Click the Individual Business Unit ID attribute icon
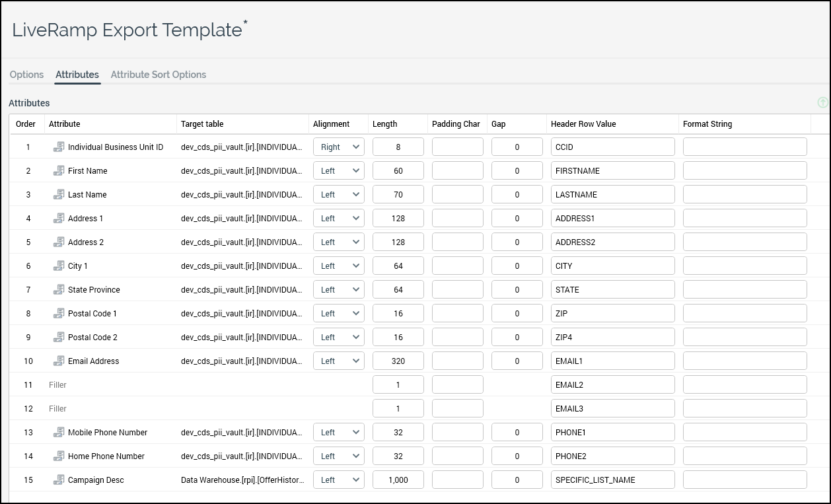 point(59,147)
